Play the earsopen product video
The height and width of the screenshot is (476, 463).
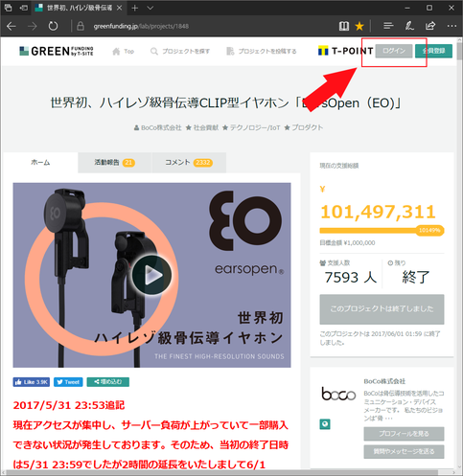click(x=151, y=275)
